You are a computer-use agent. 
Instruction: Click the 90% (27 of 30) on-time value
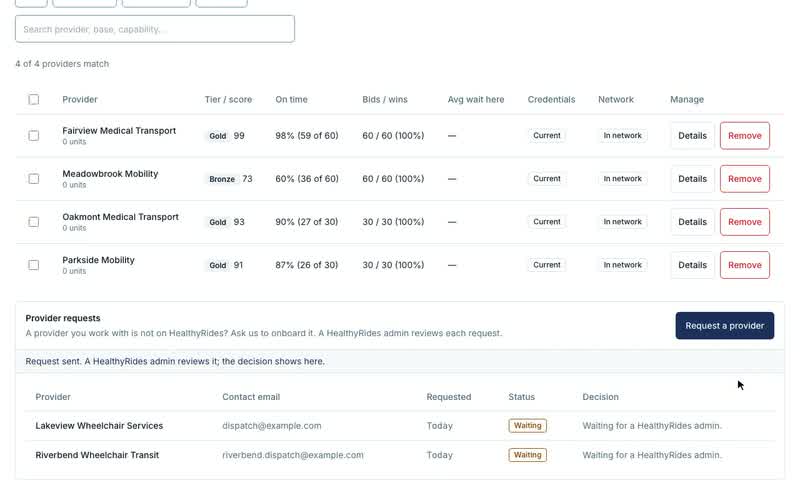(307, 222)
